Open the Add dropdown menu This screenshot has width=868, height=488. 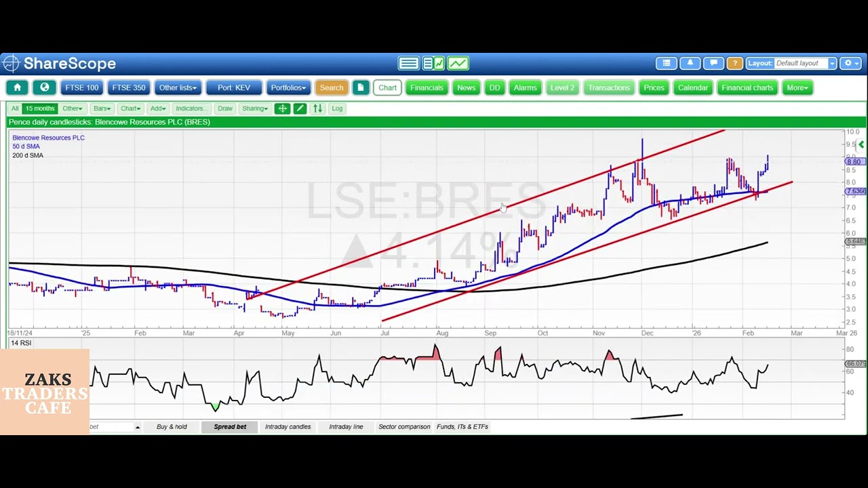(158, 108)
